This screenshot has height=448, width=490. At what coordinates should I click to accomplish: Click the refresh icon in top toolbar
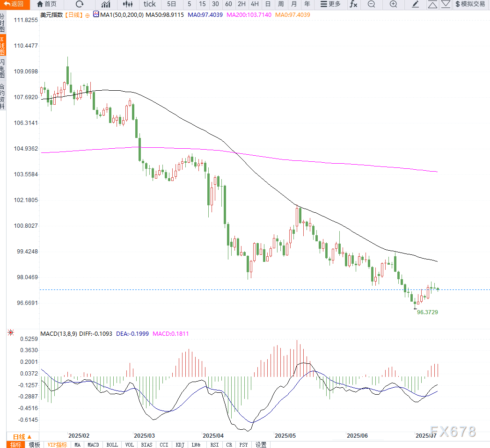(x=80, y=4)
